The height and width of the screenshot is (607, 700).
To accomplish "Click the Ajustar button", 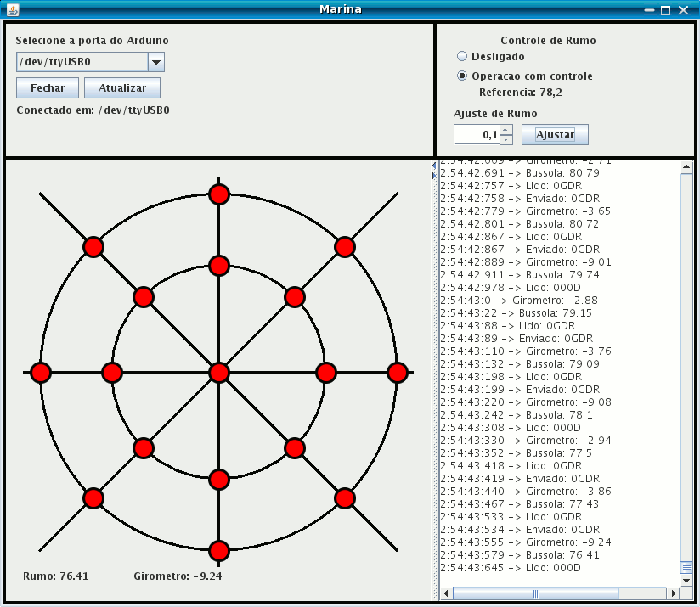I will coord(555,134).
